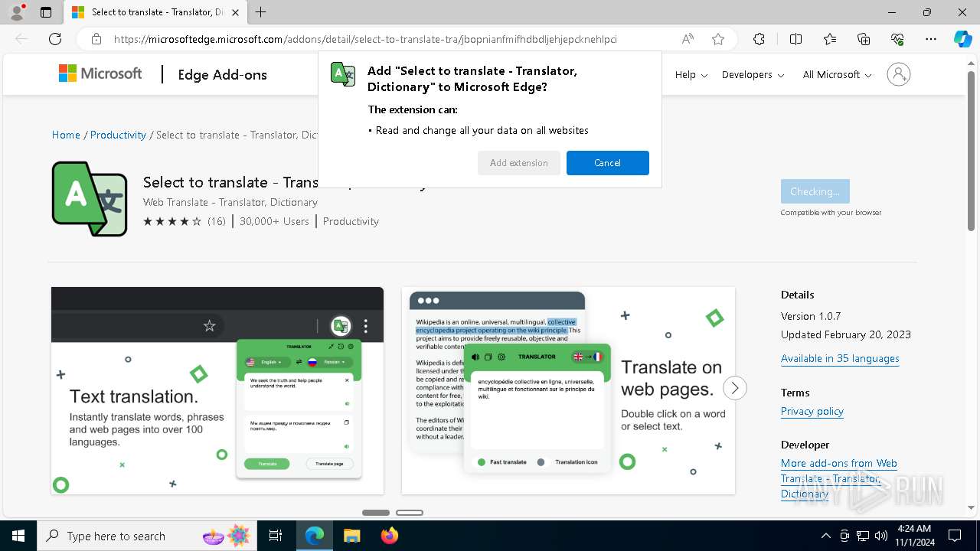Open Task View on the taskbar

click(x=276, y=536)
